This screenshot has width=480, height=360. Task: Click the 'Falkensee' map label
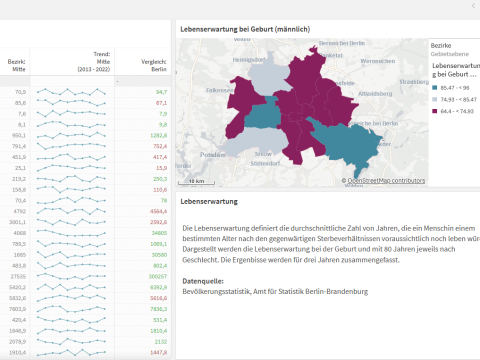(x=219, y=90)
